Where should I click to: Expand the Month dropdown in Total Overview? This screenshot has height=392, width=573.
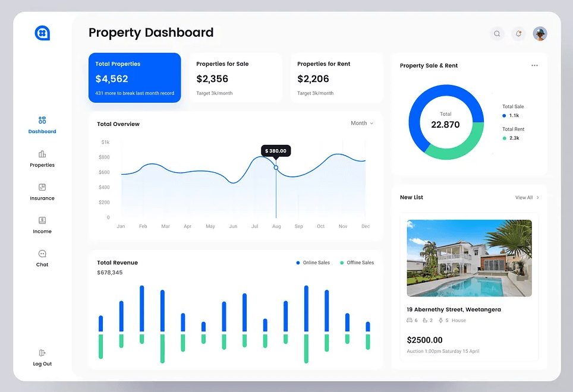[x=362, y=123]
